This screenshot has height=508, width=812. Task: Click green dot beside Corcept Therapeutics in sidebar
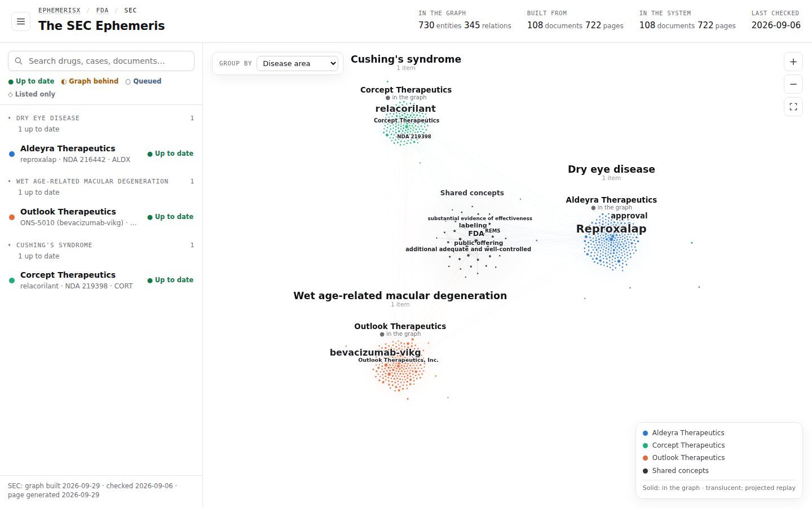(x=12, y=281)
